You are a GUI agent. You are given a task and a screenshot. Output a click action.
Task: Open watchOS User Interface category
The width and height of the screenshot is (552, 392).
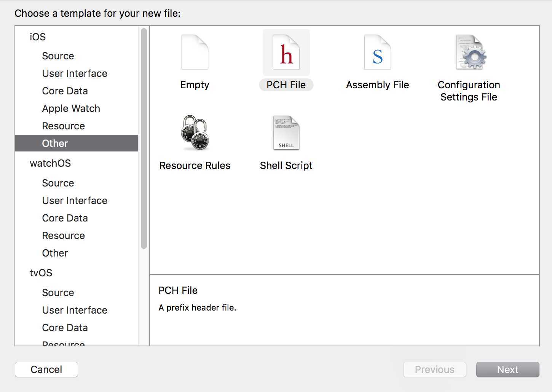75,201
